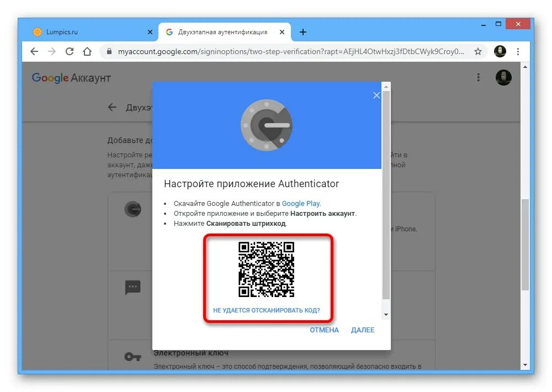Open the Google Play link

[301, 204]
